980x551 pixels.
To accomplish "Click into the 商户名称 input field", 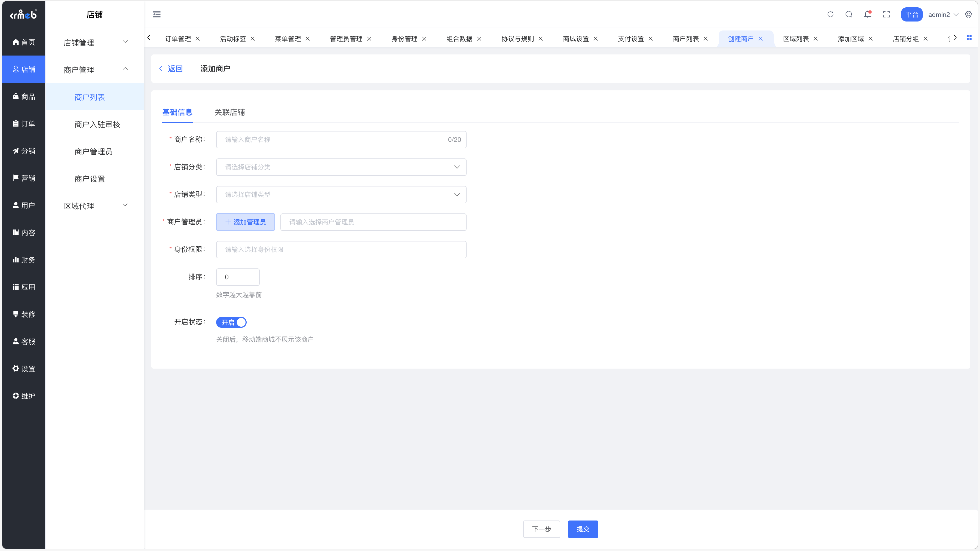I will tap(331, 140).
